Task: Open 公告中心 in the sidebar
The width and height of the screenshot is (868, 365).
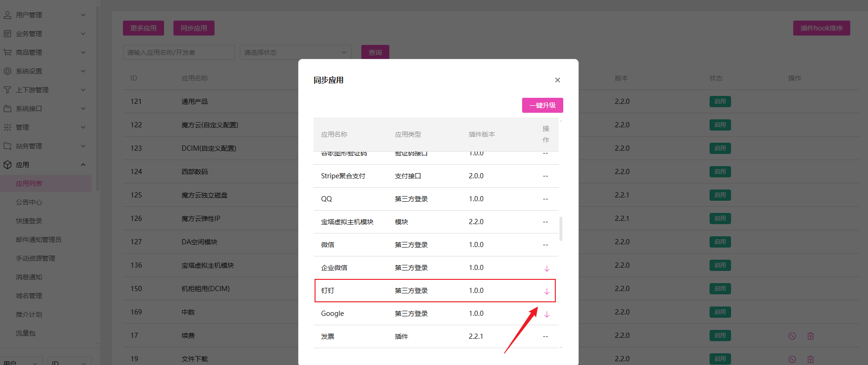Action: click(x=29, y=202)
